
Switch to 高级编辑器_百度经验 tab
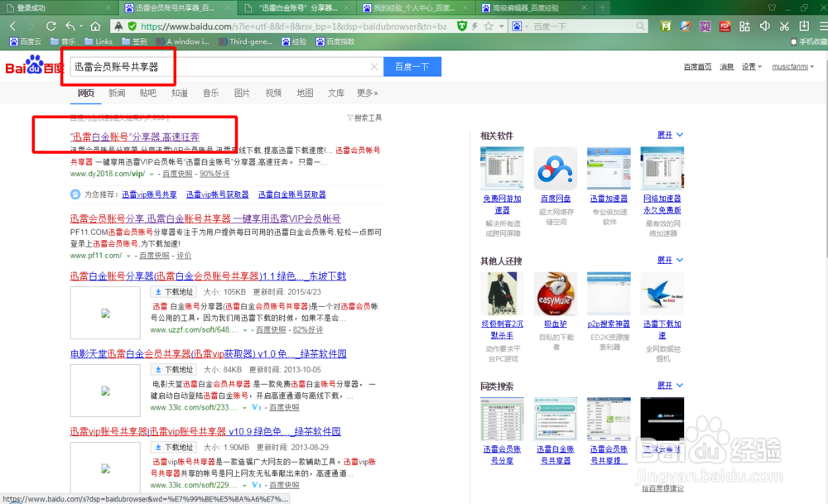(534, 8)
